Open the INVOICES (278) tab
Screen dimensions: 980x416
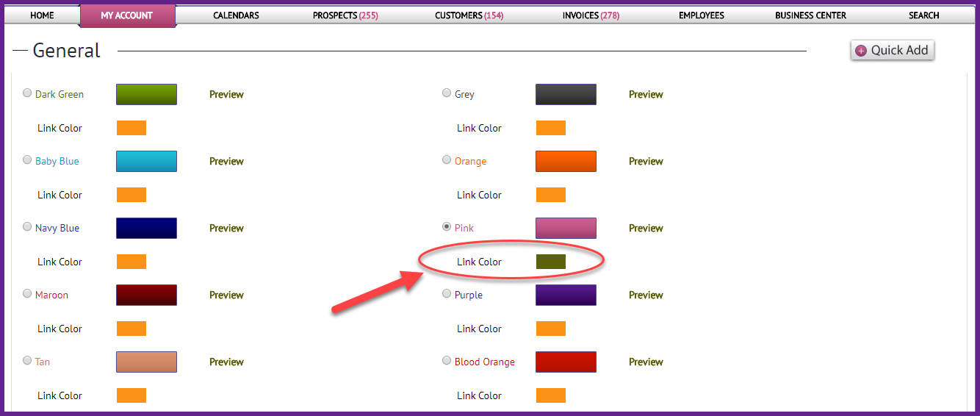click(x=591, y=15)
